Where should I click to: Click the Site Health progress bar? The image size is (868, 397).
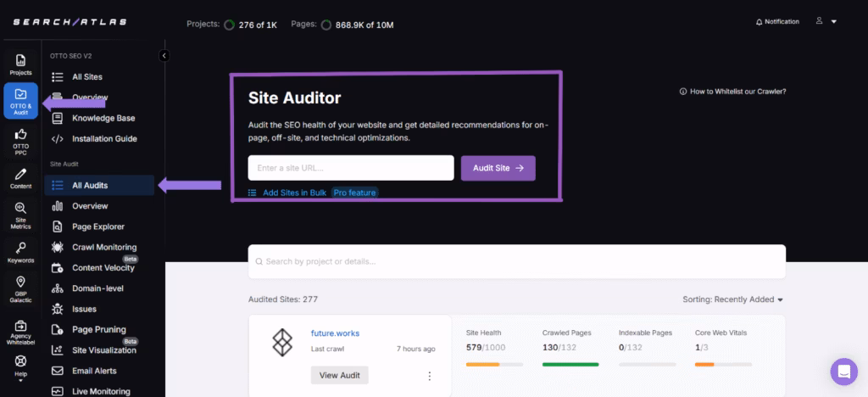coord(494,365)
